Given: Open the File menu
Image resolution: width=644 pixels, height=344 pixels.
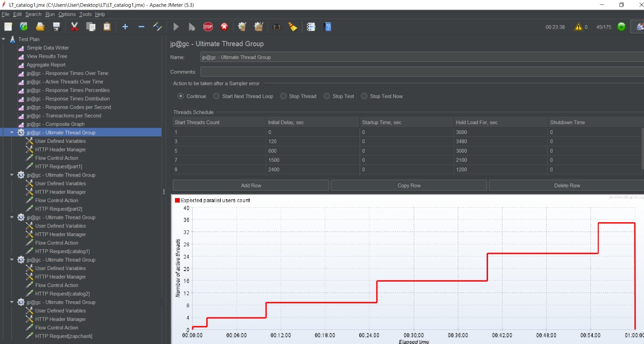Looking at the screenshot, I should click(6, 15).
